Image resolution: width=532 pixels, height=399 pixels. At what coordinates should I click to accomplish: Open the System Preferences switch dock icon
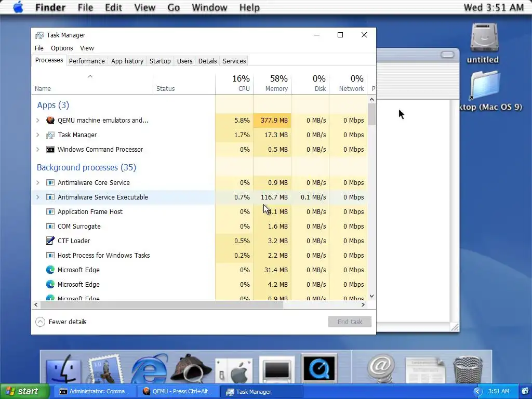234,371
